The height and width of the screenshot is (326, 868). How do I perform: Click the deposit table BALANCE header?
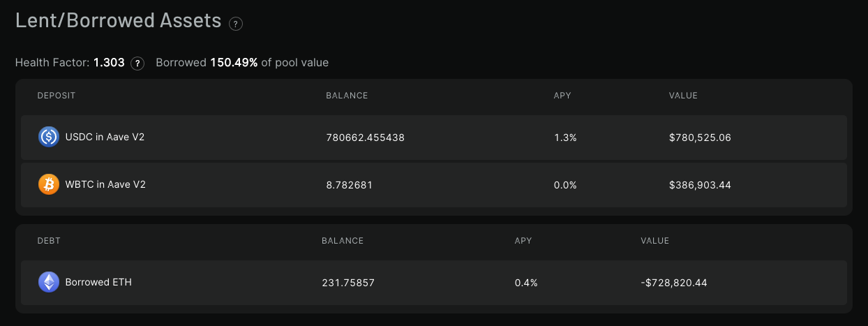[347, 96]
